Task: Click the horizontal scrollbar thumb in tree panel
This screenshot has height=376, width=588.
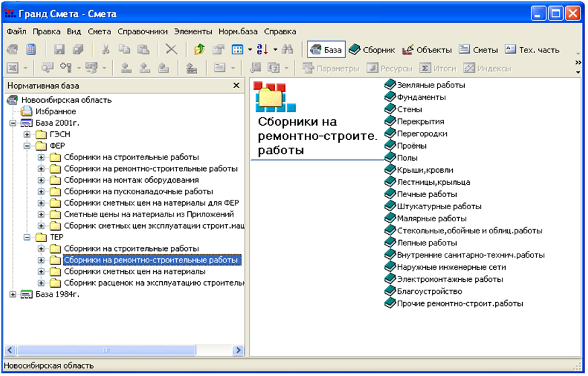Action: coord(106,350)
